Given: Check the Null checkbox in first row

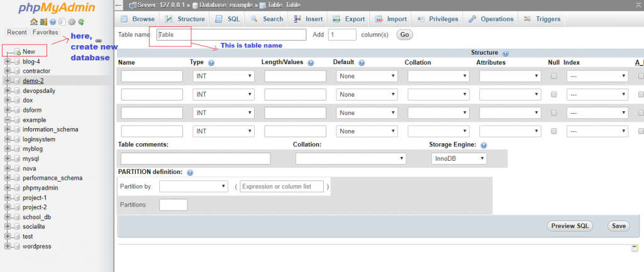Looking at the screenshot, I should (553, 76).
